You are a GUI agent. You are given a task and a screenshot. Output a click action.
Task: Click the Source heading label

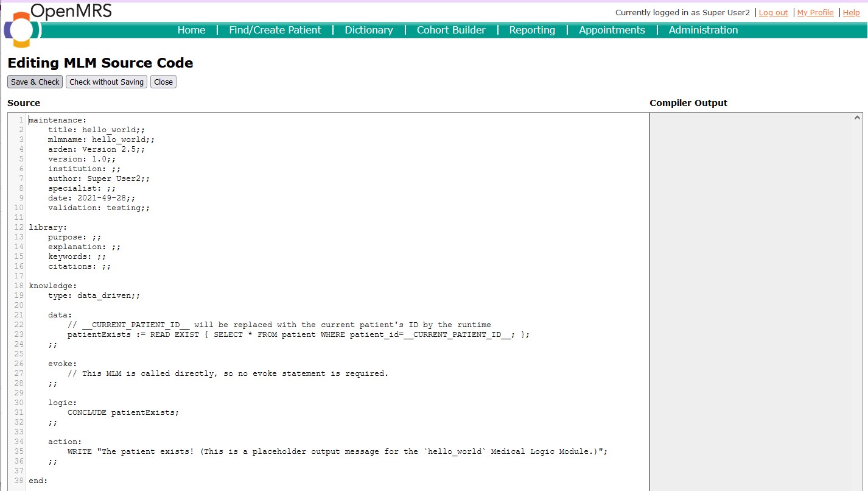tap(24, 103)
